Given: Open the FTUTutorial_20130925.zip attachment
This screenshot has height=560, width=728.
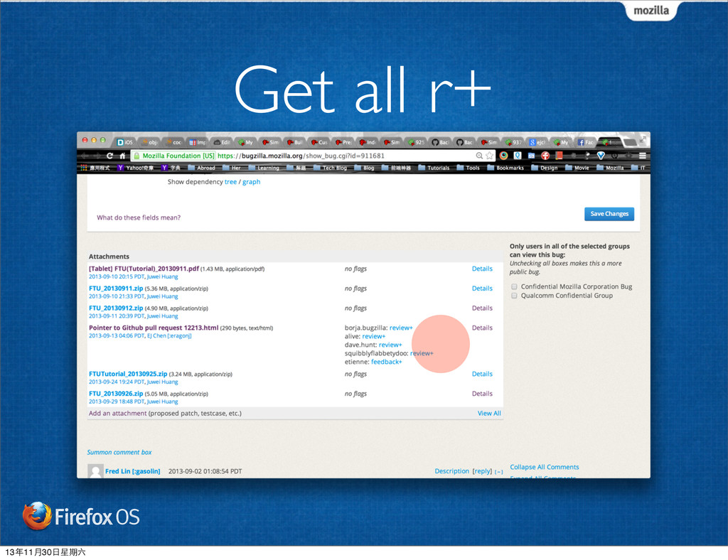Looking at the screenshot, I should (128, 374).
